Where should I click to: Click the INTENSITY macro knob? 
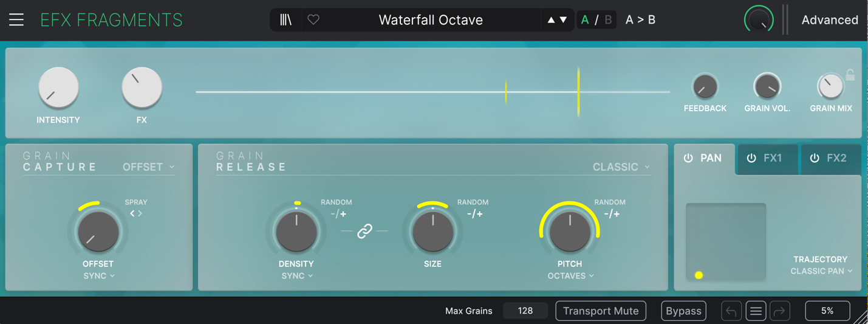(58, 88)
